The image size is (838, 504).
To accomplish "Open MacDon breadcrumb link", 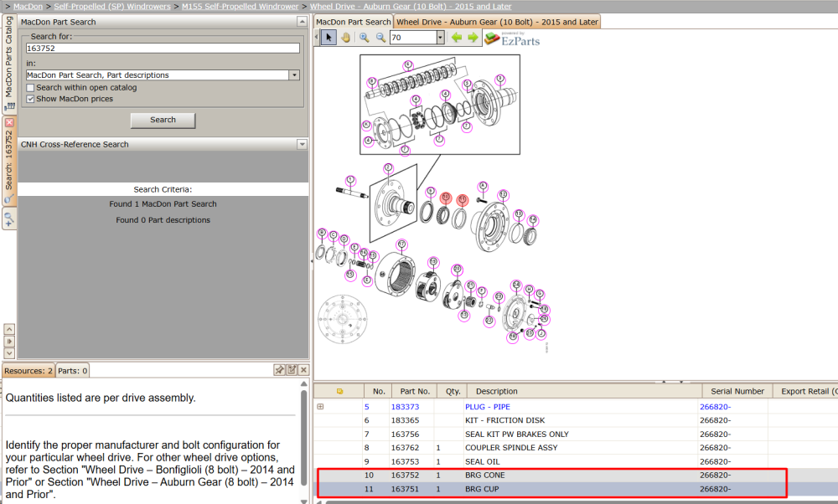I will pos(28,7).
